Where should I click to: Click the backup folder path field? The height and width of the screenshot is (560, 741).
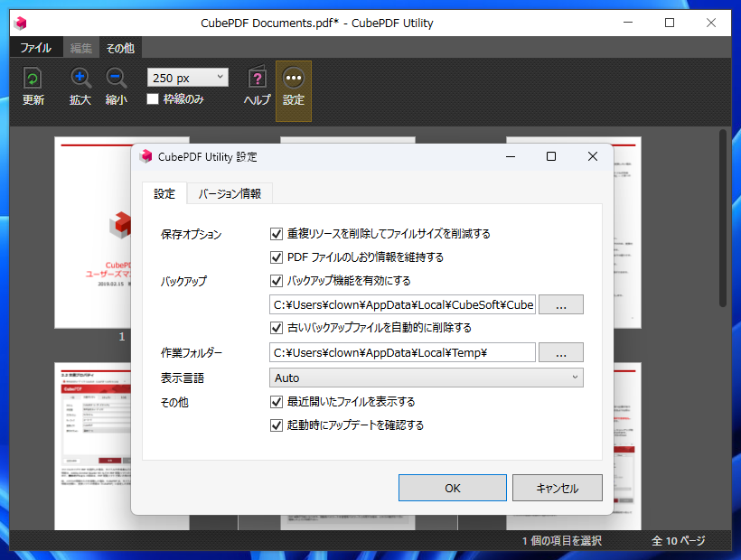(402, 304)
